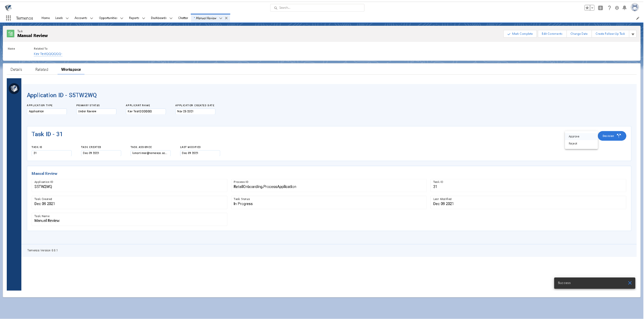Open the global actions plus icon
The height and width of the screenshot is (319, 644).
click(x=600, y=8)
